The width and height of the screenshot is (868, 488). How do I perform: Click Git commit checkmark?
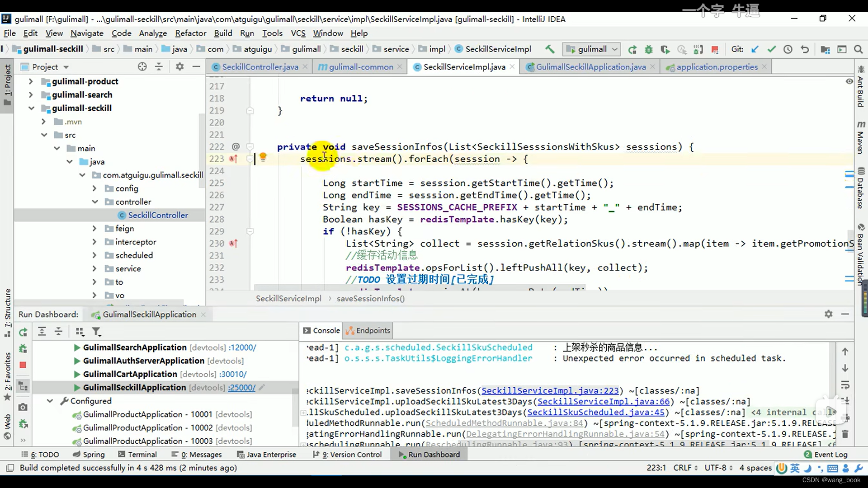click(x=771, y=49)
